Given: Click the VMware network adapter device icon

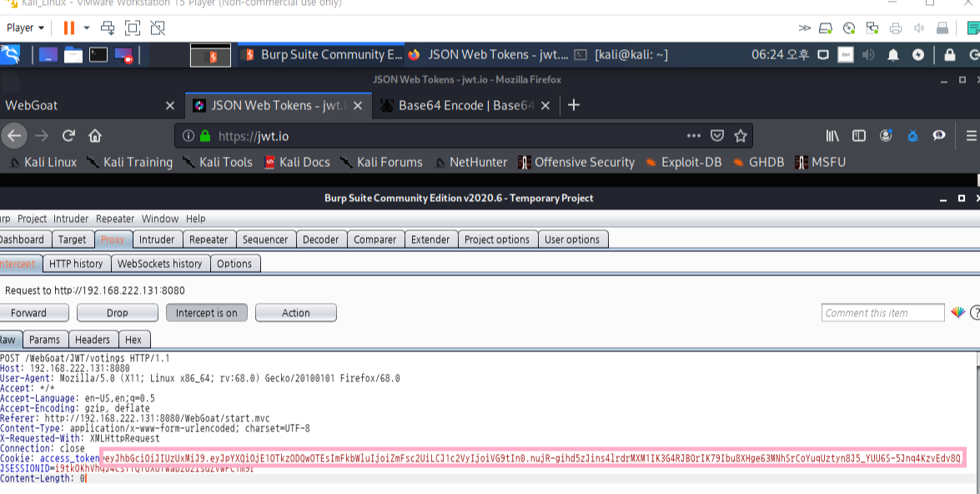Looking at the screenshot, I should [x=872, y=28].
